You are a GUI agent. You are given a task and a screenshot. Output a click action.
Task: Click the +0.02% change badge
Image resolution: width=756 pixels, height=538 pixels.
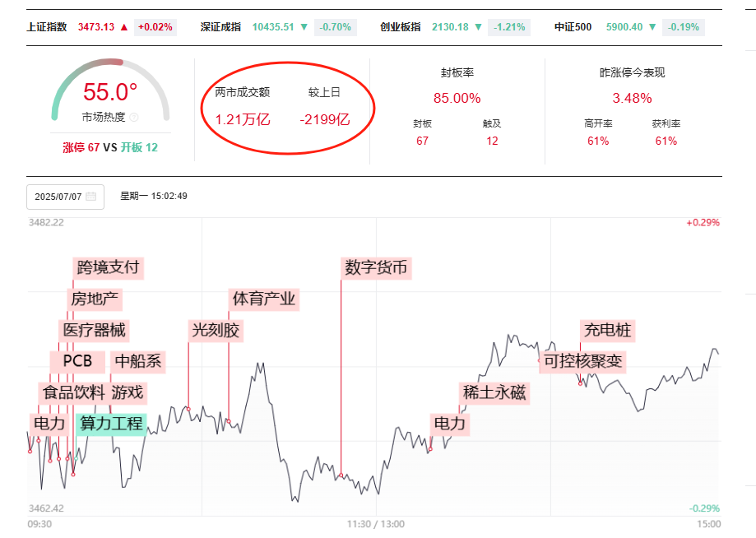pyautogui.click(x=155, y=27)
